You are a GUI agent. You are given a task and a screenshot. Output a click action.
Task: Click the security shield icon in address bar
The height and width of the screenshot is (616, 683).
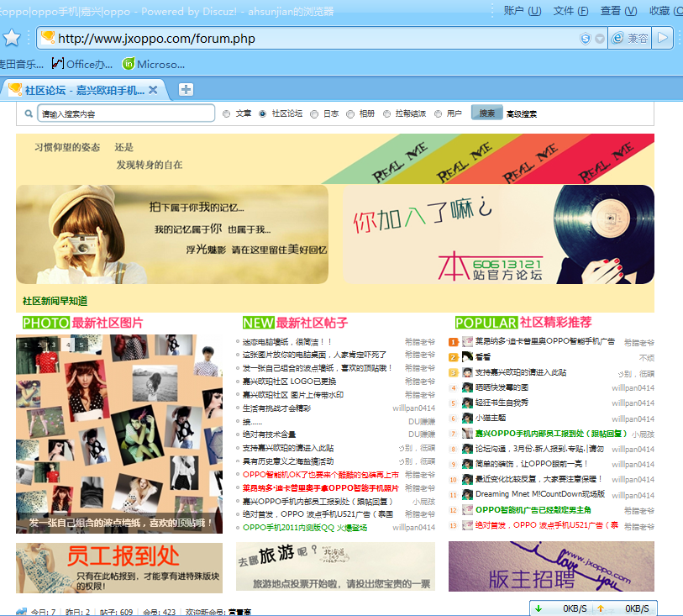pyautogui.click(x=585, y=39)
